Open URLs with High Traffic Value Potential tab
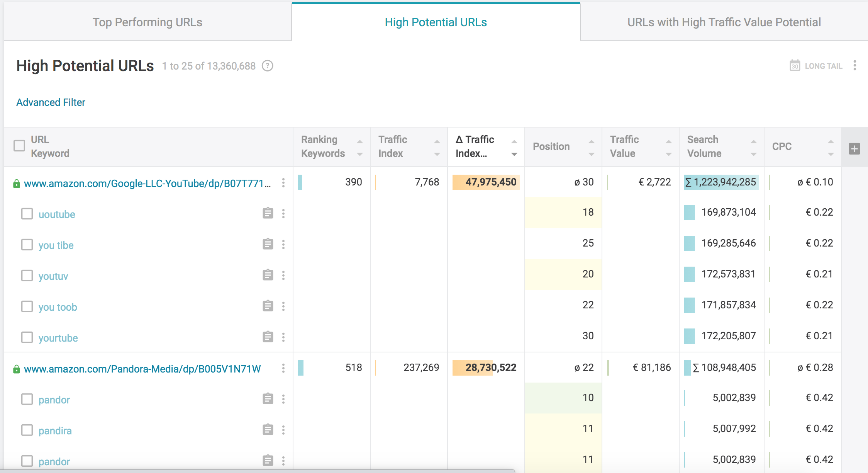 point(724,22)
